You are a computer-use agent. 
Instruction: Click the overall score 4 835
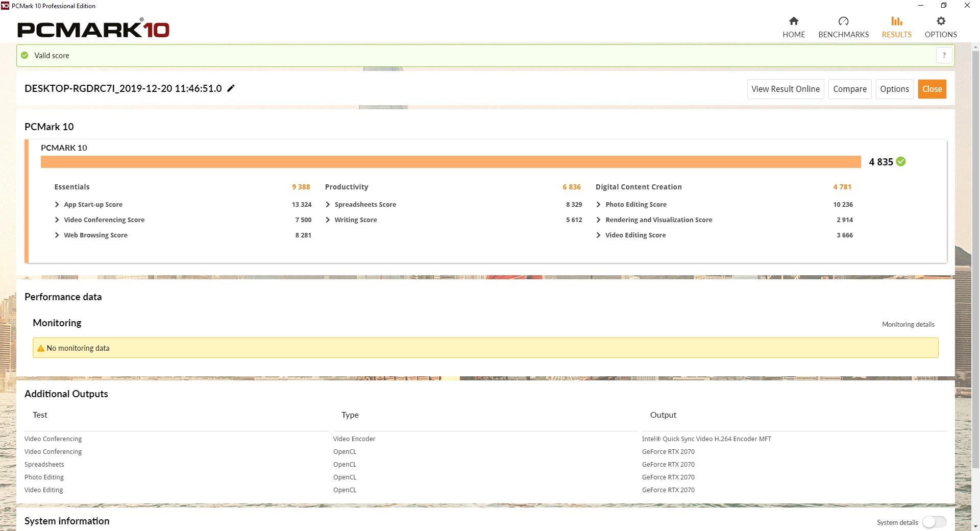[881, 162]
